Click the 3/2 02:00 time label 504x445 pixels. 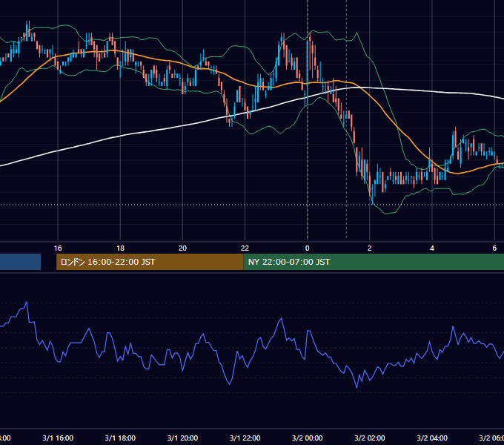370,438
